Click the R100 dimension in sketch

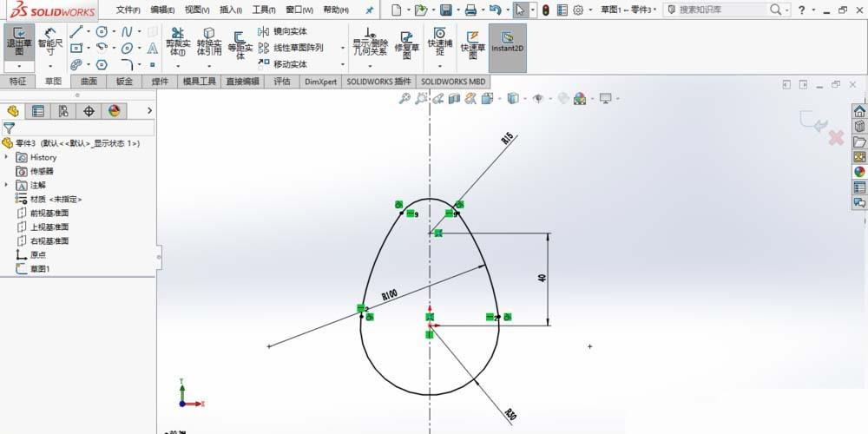point(390,294)
